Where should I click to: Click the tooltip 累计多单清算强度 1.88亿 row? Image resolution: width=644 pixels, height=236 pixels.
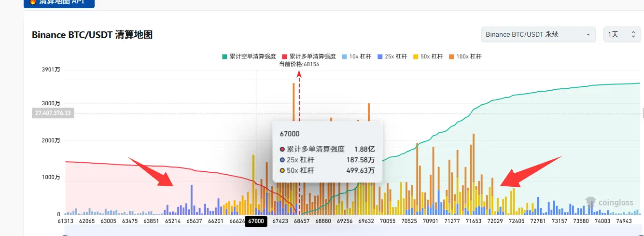coord(328,149)
